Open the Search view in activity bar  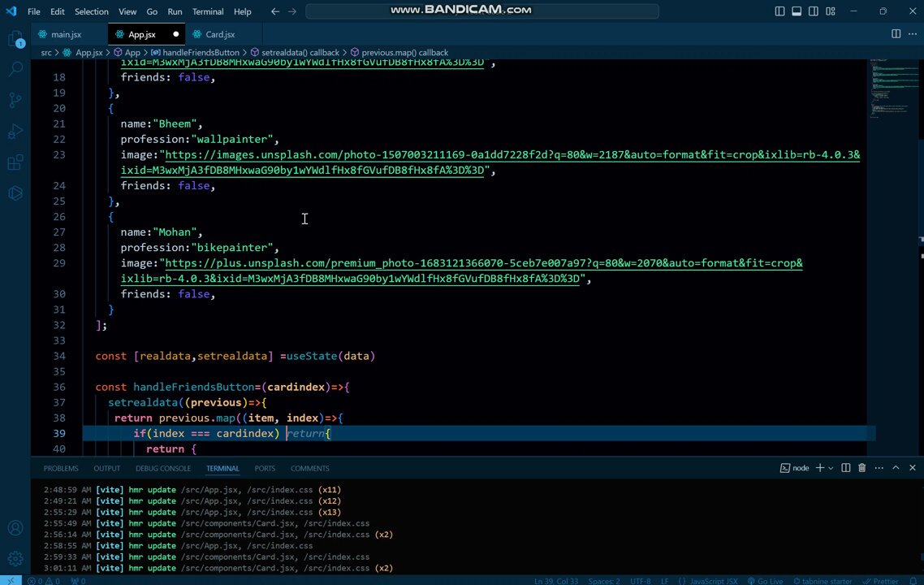pos(15,68)
